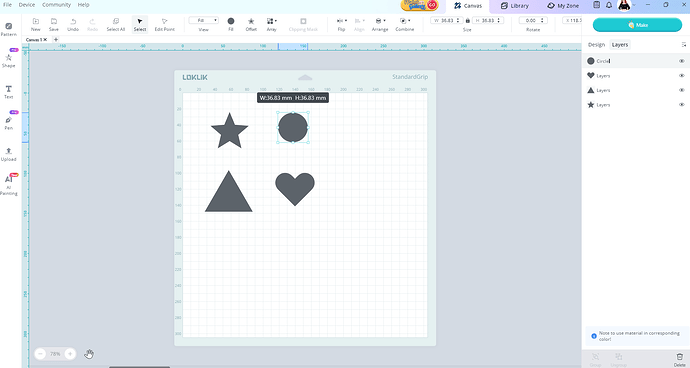Adjust the width stepper arrows
Viewport: 690px width, 368px height.
tap(458, 20)
